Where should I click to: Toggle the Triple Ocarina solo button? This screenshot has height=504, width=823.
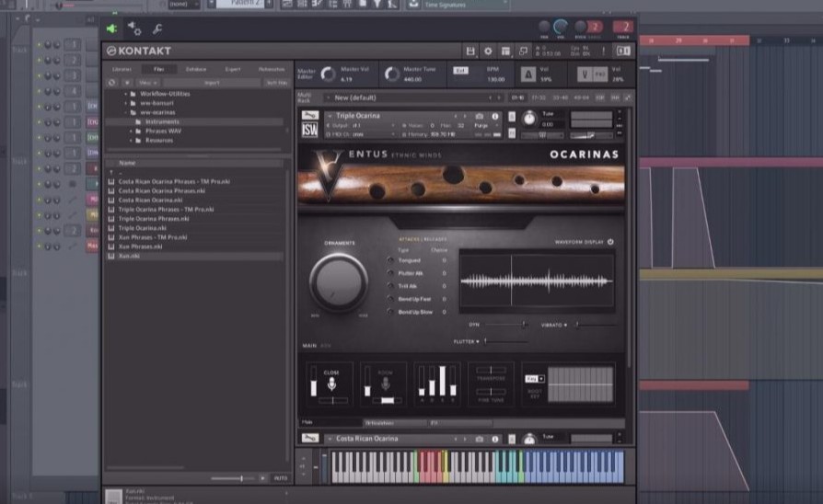[x=512, y=117]
